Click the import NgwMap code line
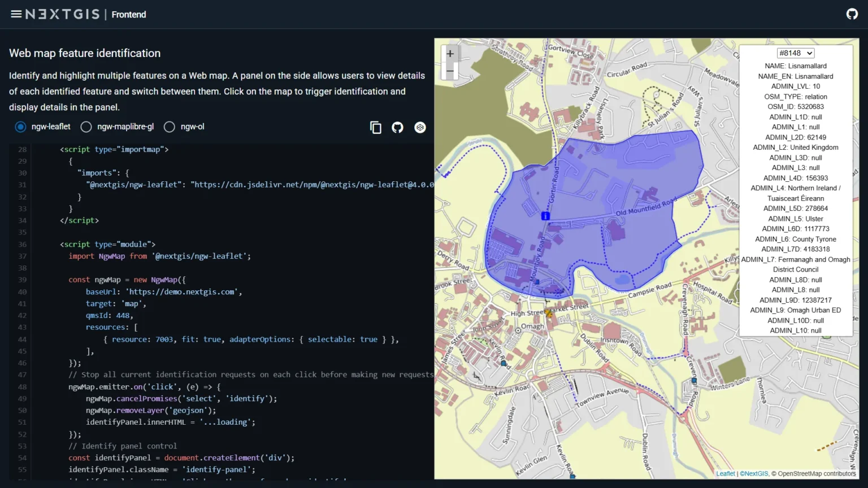Viewport: 868px width, 488px height. (160, 256)
